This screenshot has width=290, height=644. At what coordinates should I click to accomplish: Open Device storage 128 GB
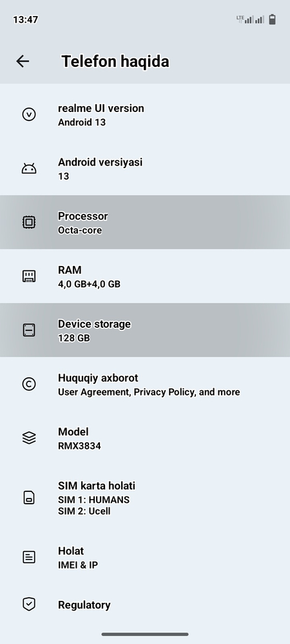click(145, 330)
